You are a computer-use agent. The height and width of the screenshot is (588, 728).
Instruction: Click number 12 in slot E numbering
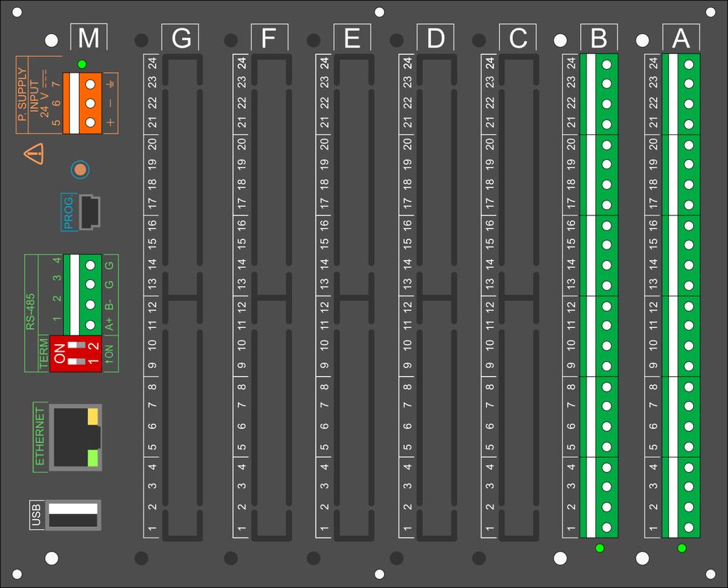click(324, 306)
